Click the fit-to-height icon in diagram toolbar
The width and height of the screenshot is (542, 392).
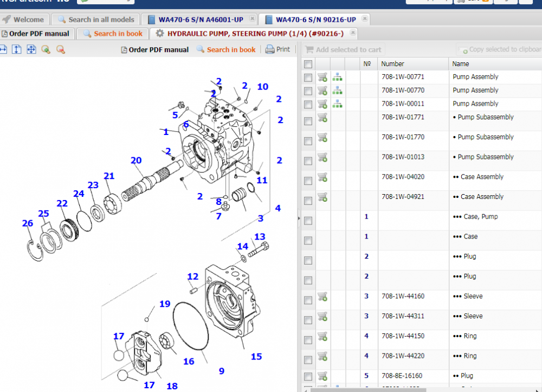tap(17, 49)
